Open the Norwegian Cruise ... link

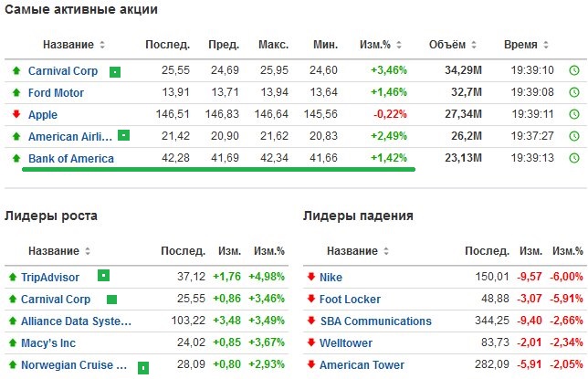[x=74, y=364]
